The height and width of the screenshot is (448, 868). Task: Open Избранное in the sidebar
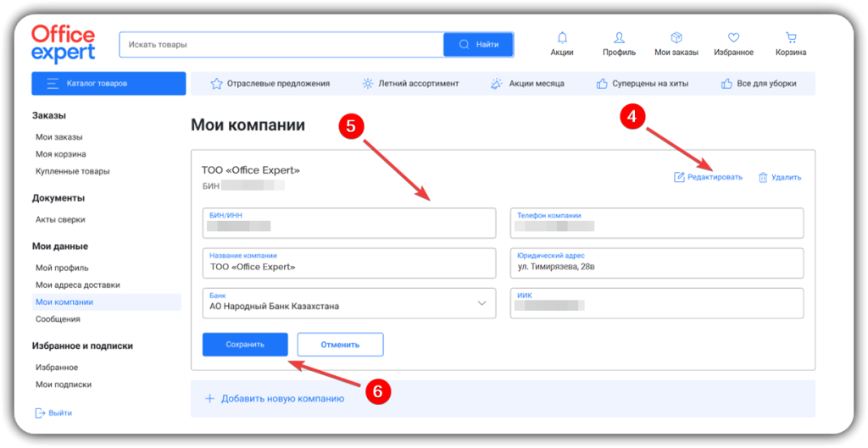[x=57, y=368]
